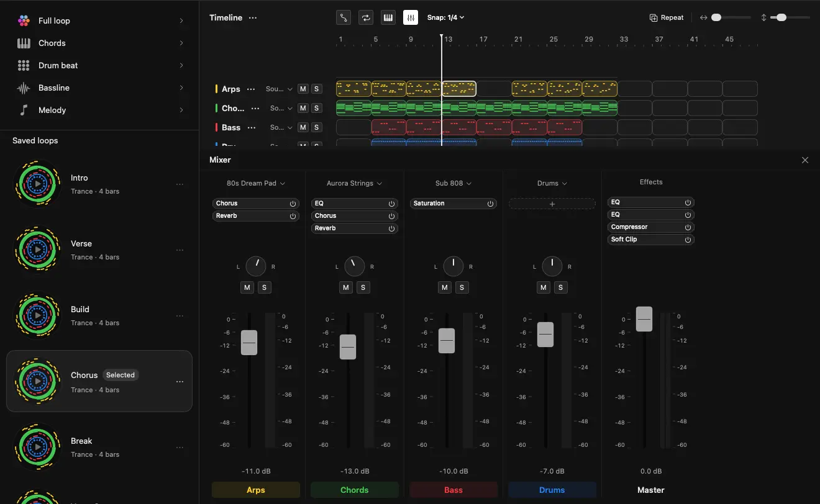This screenshot has width=820, height=504.
Task: Toggle Saturation power on Bass channel
Action: coord(490,204)
